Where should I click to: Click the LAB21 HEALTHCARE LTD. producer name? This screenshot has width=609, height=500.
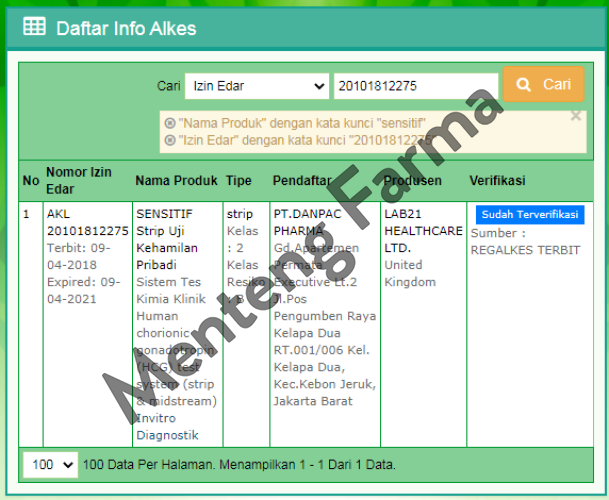pos(423,231)
